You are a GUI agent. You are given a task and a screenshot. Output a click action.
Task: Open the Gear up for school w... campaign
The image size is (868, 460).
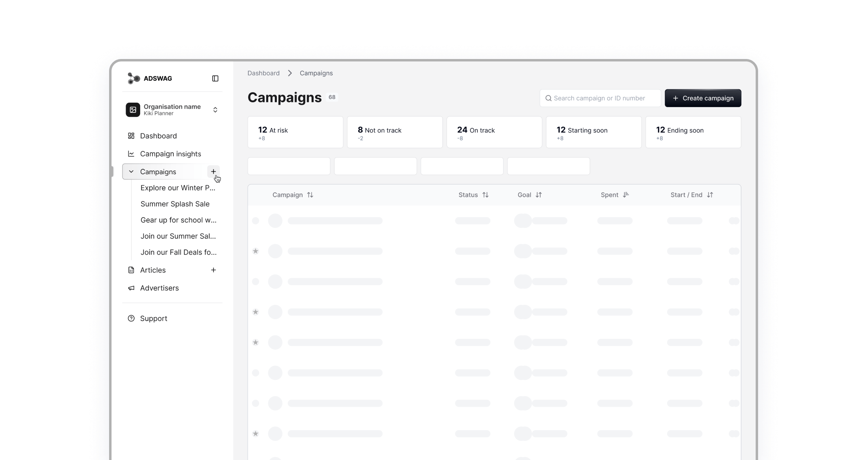tap(178, 220)
